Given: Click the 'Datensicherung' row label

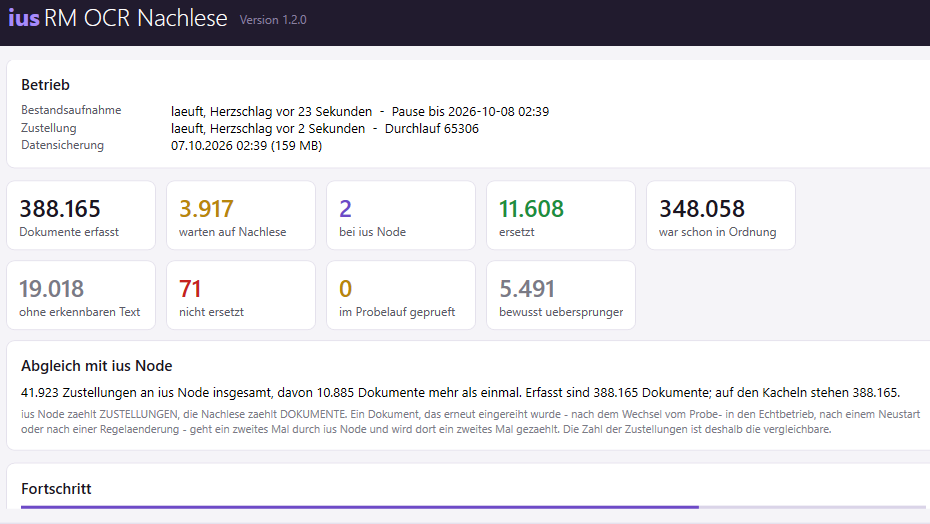Looking at the screenshot, I should point(62,145).
